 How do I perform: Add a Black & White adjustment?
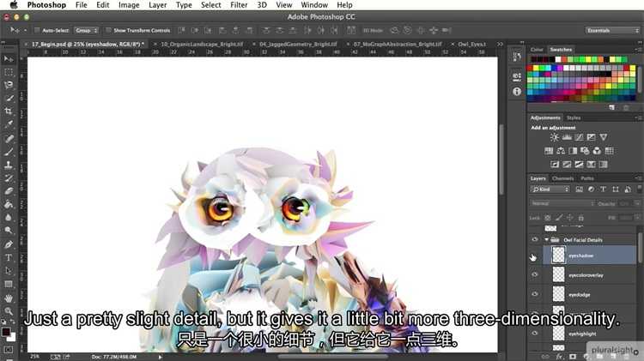(x=573, y=151)
